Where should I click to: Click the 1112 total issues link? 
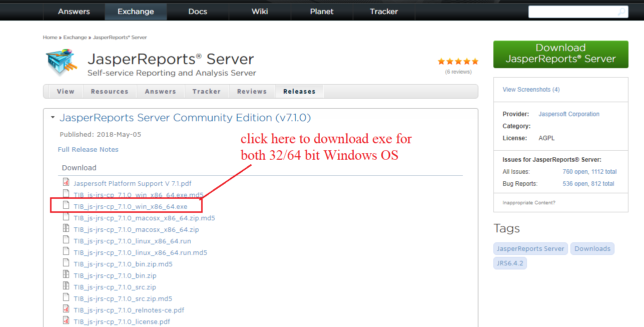pyautogui.click(x=604, y=172)
